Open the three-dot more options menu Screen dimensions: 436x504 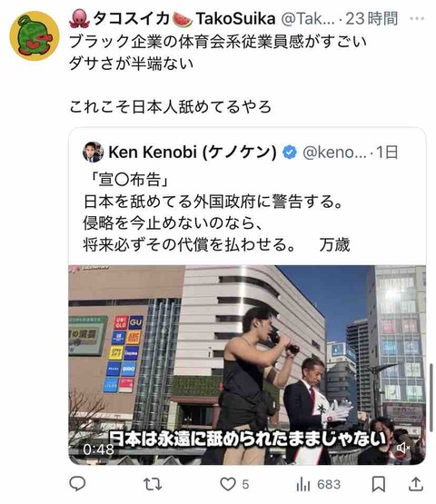[x=417, y=19]
